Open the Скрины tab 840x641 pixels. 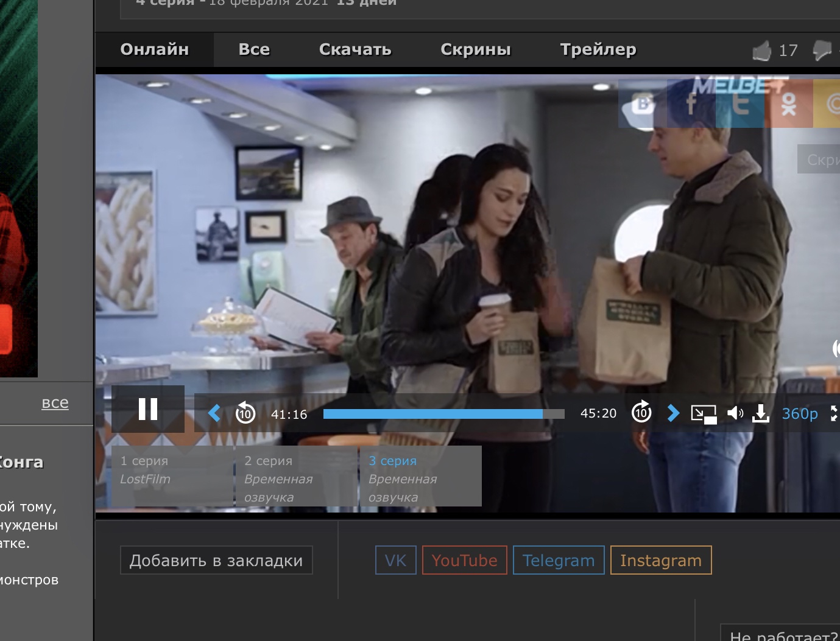(x=476, y=49)
